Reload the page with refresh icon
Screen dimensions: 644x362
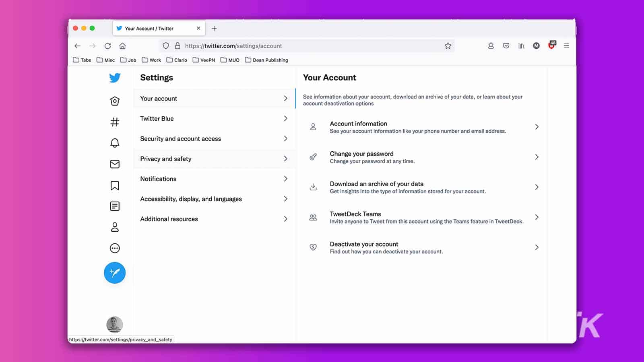(107, 46)
